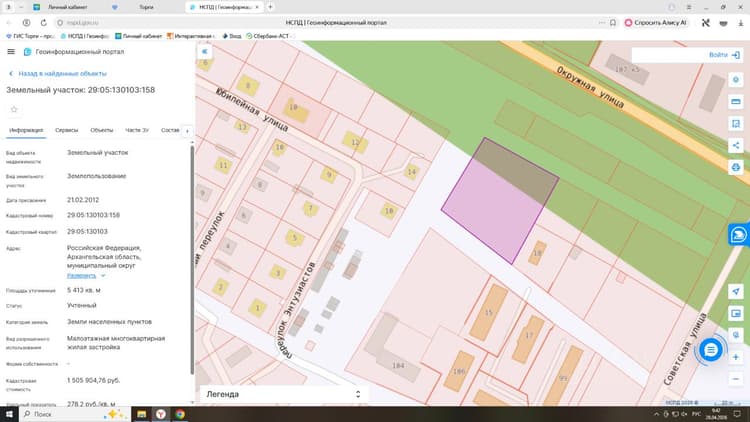750x422 pixels.
Task: Select Земли населенных пунктов category value
Action: (109, 322)
